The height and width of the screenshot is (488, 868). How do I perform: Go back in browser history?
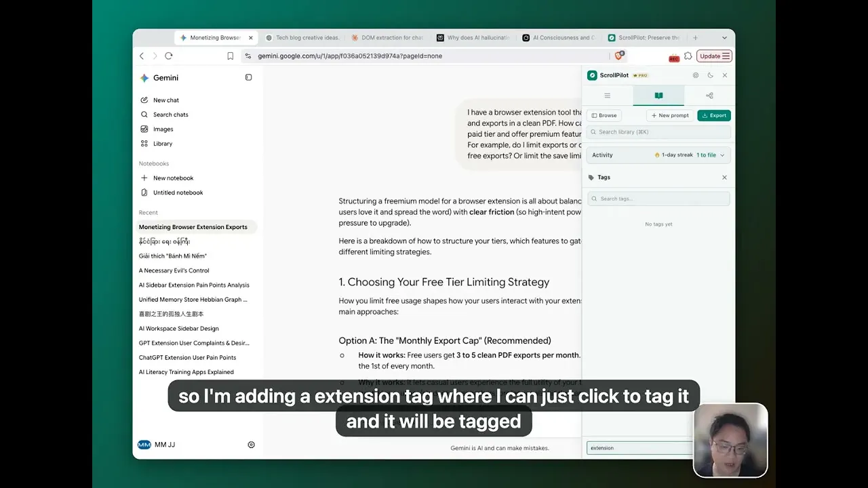click(142, 56)
